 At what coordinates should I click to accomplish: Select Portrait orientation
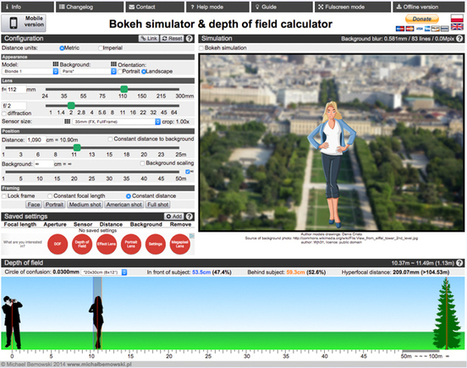pos(120,71)
